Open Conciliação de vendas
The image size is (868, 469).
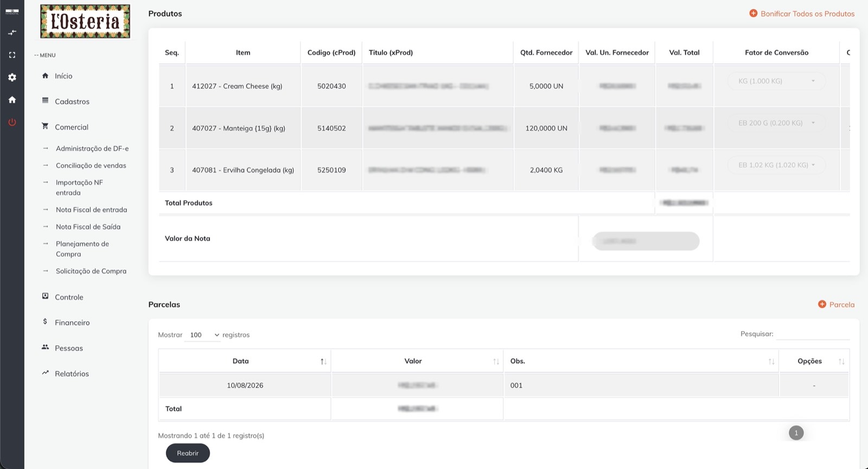91,166
